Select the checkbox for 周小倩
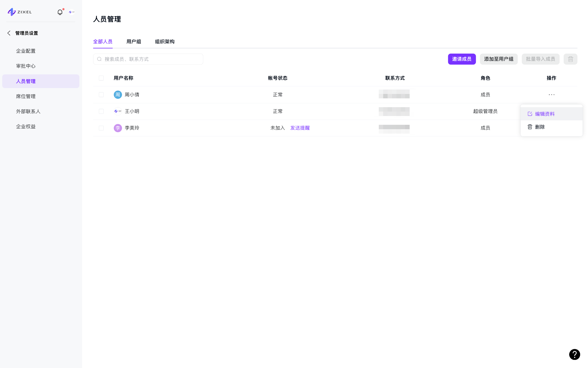This screenshot has height=368, width=588. [x=101, y=95]
